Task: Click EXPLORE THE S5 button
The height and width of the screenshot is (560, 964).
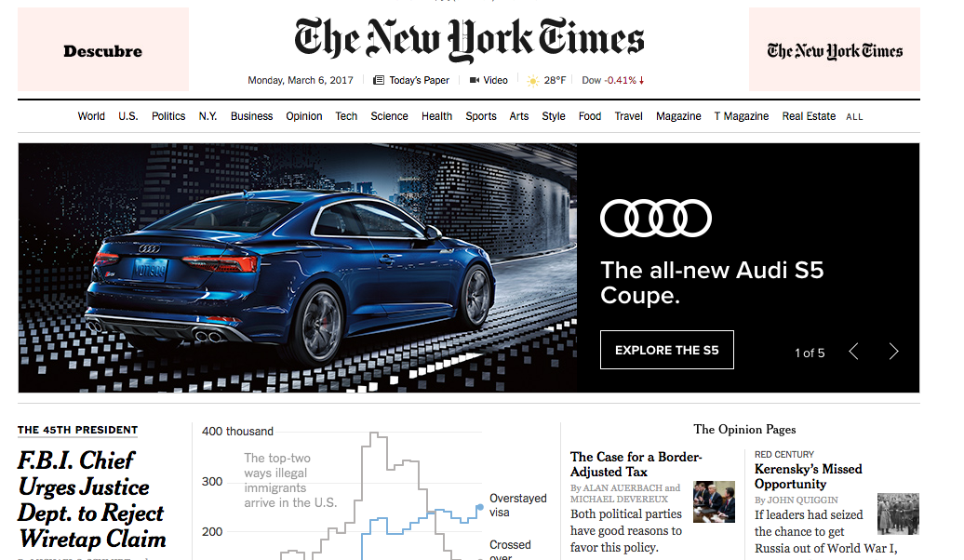Action: (x=667, y=350)
